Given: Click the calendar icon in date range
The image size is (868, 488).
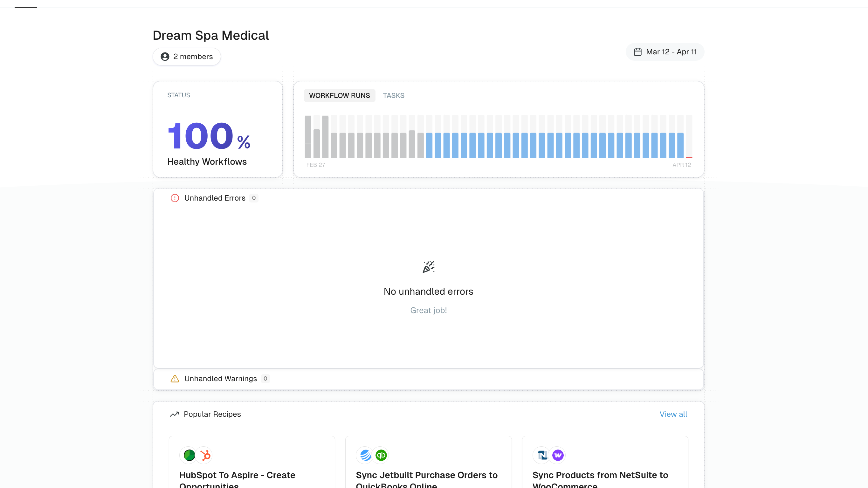Looking at the screenshot, I should pos(637,52).
